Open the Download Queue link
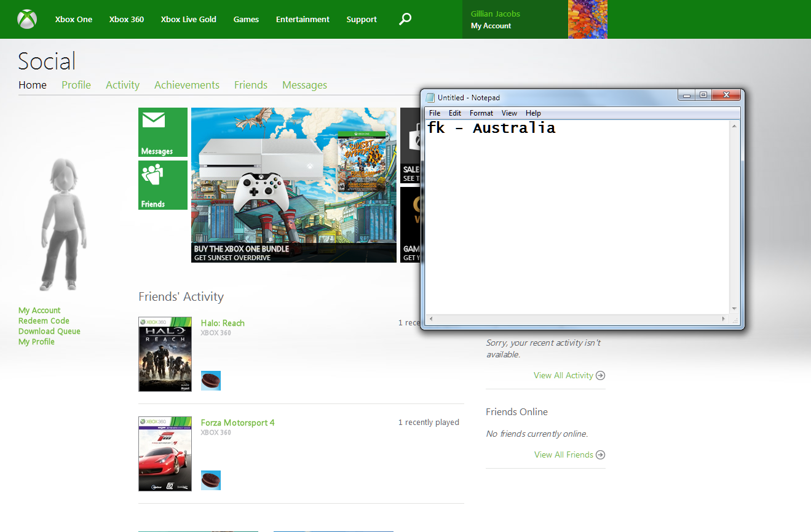 [49, 332]
